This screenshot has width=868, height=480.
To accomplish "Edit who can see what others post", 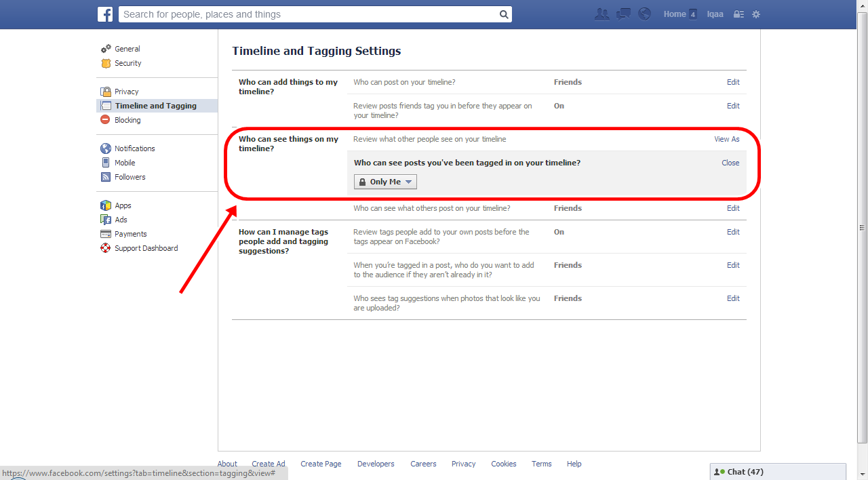I will click(x=733, y=208).
